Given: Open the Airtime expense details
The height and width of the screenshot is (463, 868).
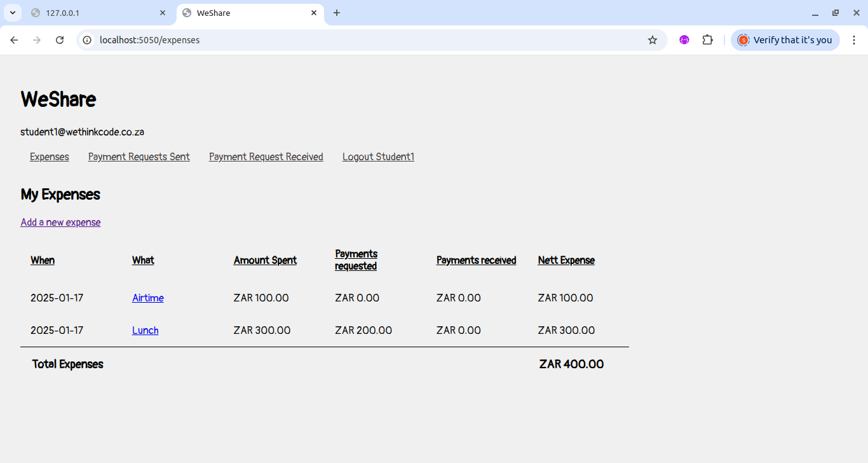Looking at the screenshot, I should click(x=147, y=298).
